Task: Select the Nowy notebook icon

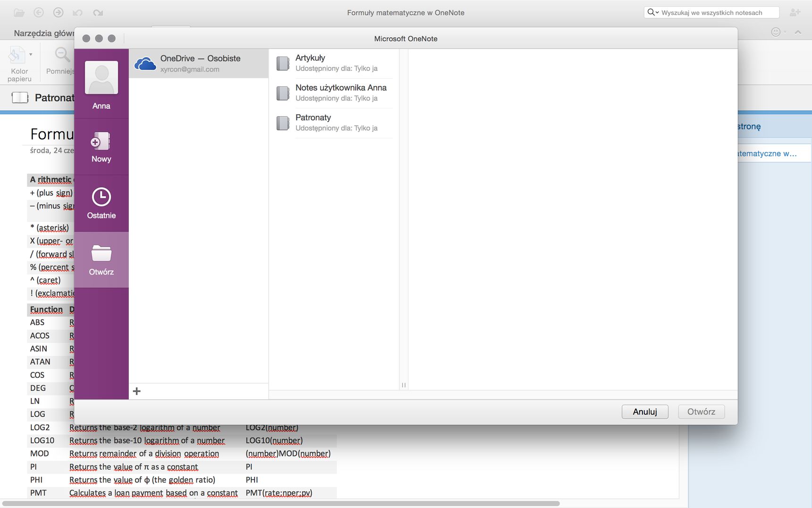Action: (x=101, y=141)
